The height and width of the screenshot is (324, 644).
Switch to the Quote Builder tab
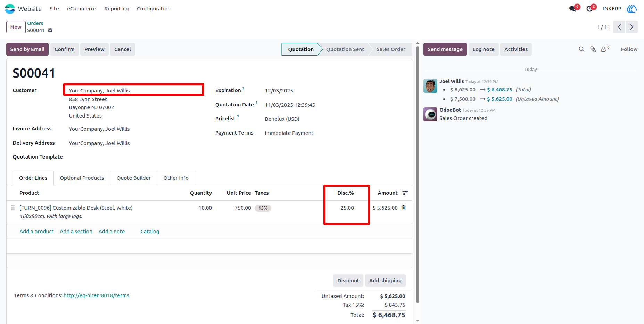click(x=134, y=178)
